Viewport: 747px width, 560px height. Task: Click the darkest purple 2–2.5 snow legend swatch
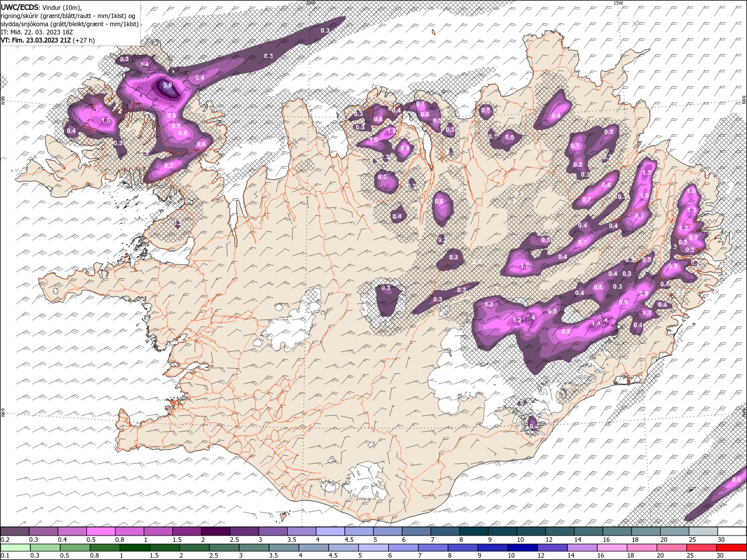(x=215, y=531)
